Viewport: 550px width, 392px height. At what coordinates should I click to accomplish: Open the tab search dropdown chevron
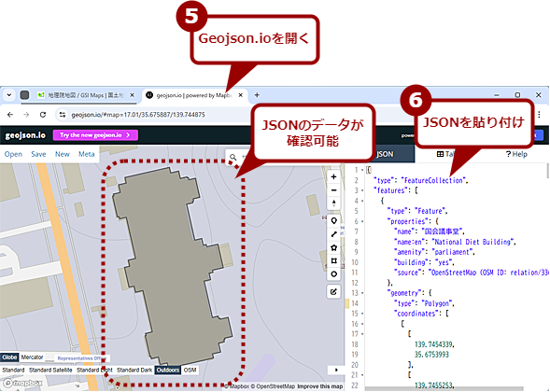pos(9,95)
